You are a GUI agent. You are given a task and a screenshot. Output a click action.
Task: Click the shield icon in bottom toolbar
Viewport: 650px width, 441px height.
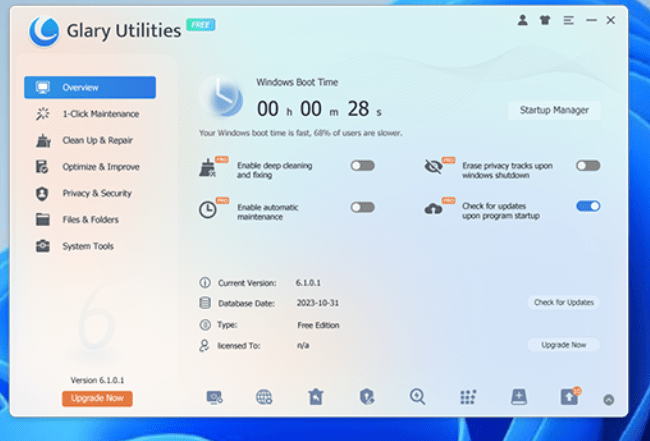point(366,397)
